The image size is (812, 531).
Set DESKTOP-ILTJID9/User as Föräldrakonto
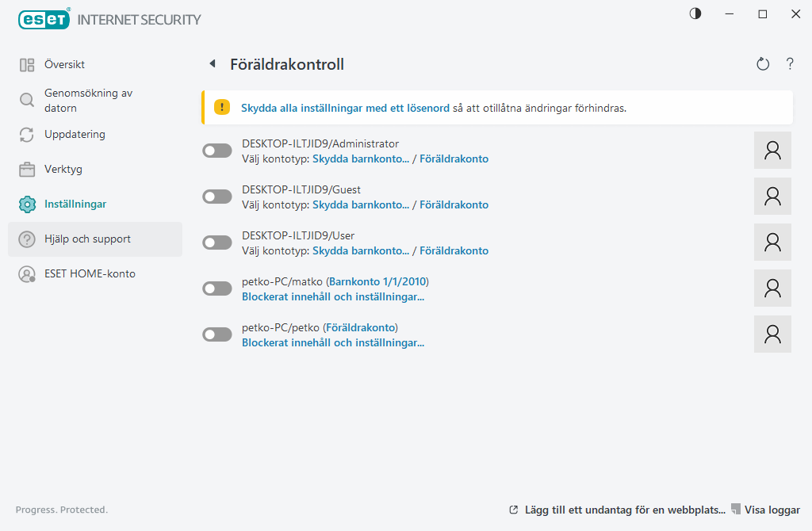coord(454,250)
